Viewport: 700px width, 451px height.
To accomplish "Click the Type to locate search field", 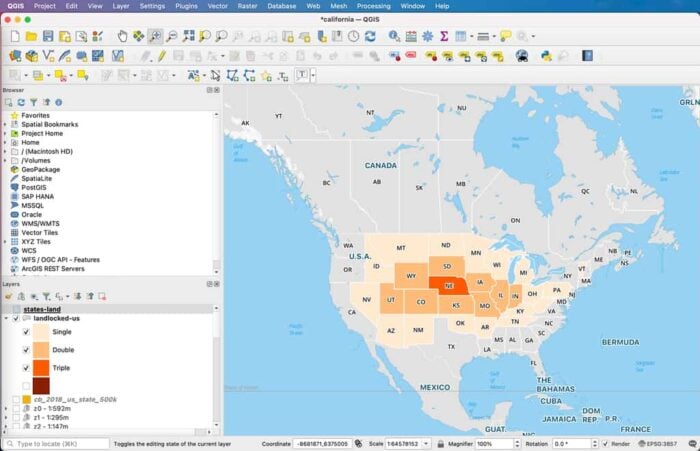I will [x=56, y=443].
